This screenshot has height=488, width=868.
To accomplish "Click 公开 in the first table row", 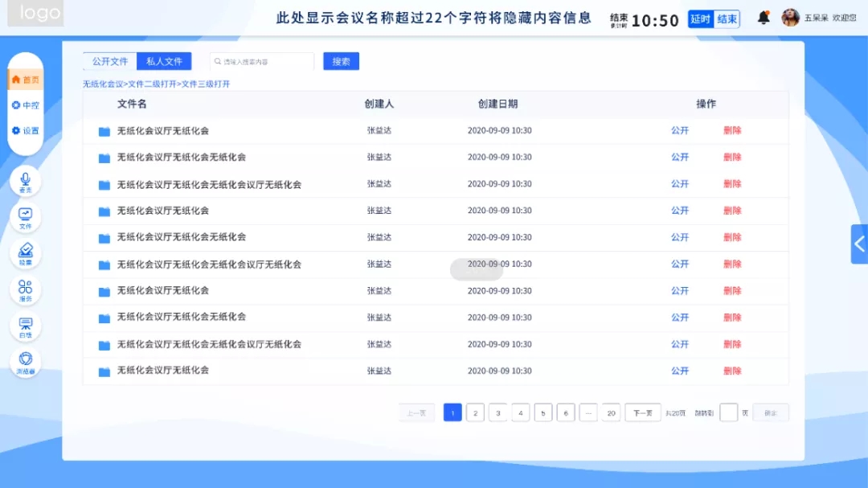I will coord(680,131).
